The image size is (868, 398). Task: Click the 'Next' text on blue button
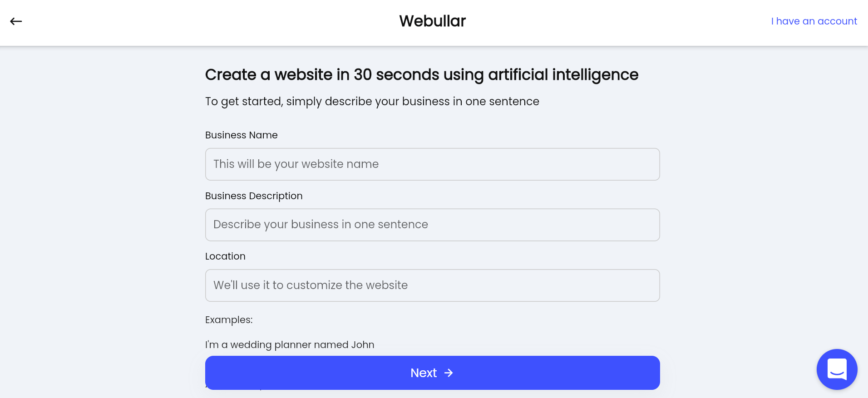click(423, 373)
